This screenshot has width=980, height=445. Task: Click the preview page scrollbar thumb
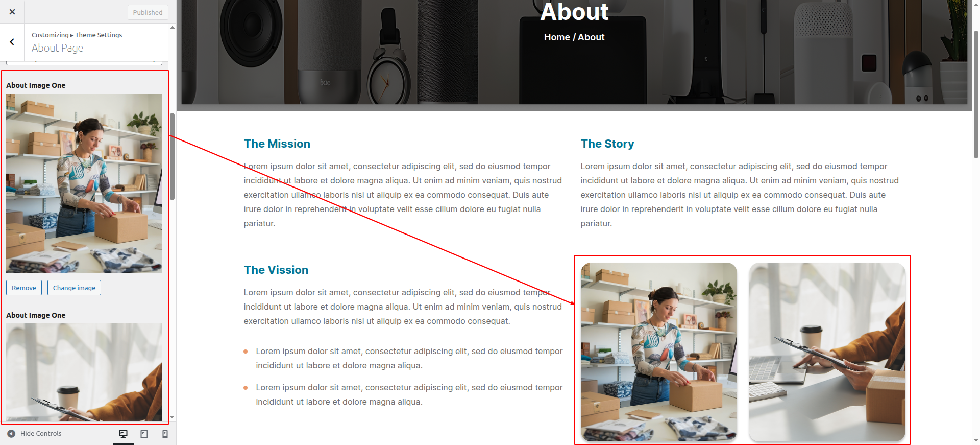point(976,95)
